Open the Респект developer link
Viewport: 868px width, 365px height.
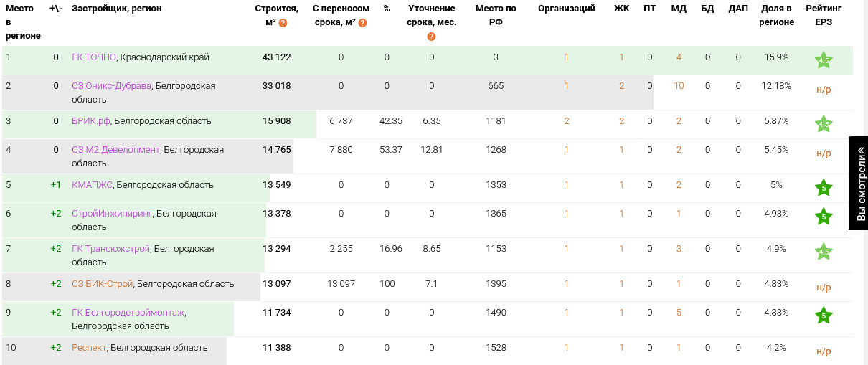[89, 348]
